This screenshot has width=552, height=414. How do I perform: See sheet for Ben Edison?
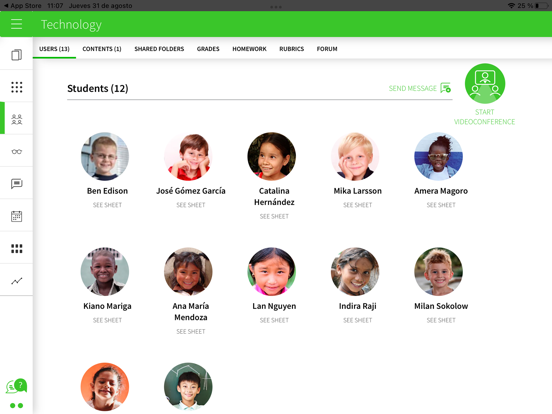coord(107,205)
